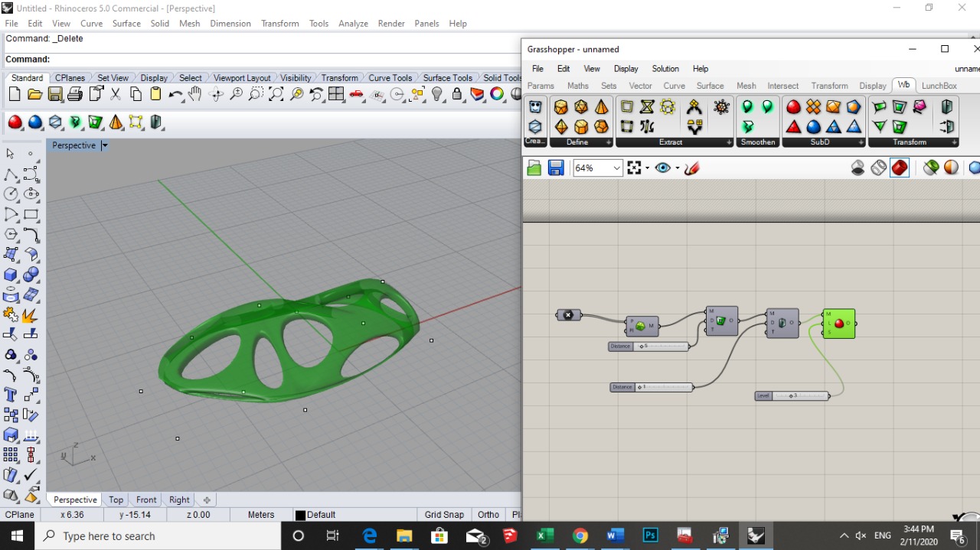The height and width of the screenshot is (550, 980).
Task: Open the Analyze menu in Rhino
Action: (x=353, y=24)
